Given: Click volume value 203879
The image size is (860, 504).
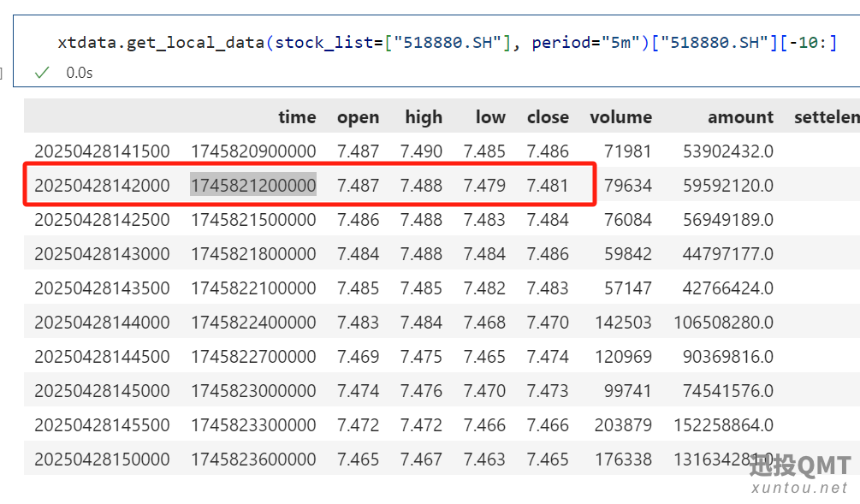Looking at the screenshot, I should (624, 425).
